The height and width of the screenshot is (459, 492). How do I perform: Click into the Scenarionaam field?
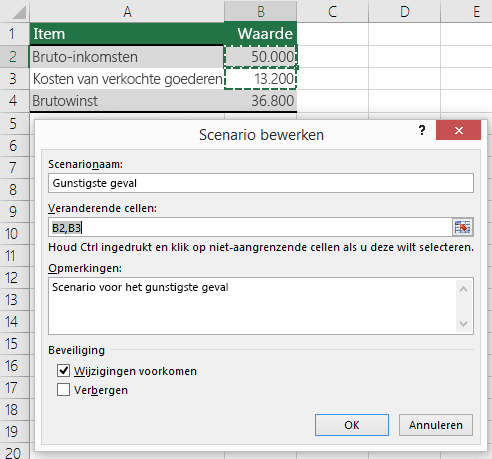pyautogui.click(x=261, y=183)
